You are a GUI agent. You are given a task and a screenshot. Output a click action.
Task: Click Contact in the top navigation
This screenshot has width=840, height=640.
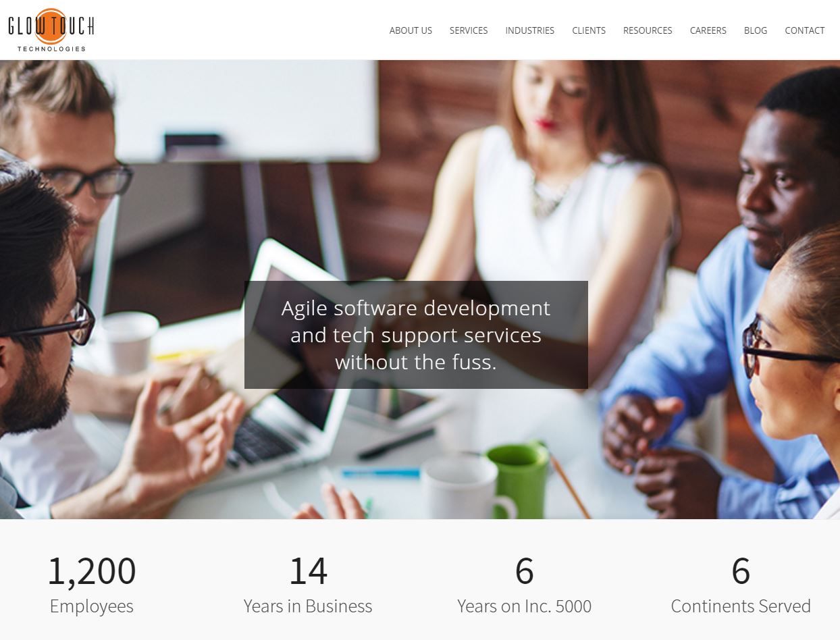tap(805, 30)
